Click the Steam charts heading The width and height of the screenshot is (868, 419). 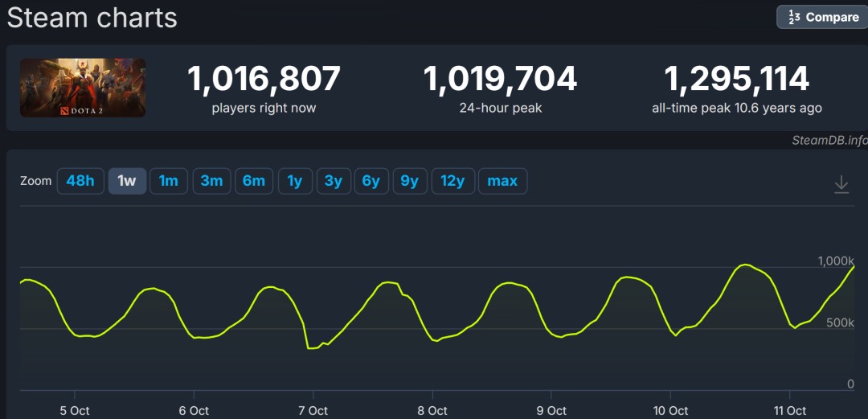92,18
